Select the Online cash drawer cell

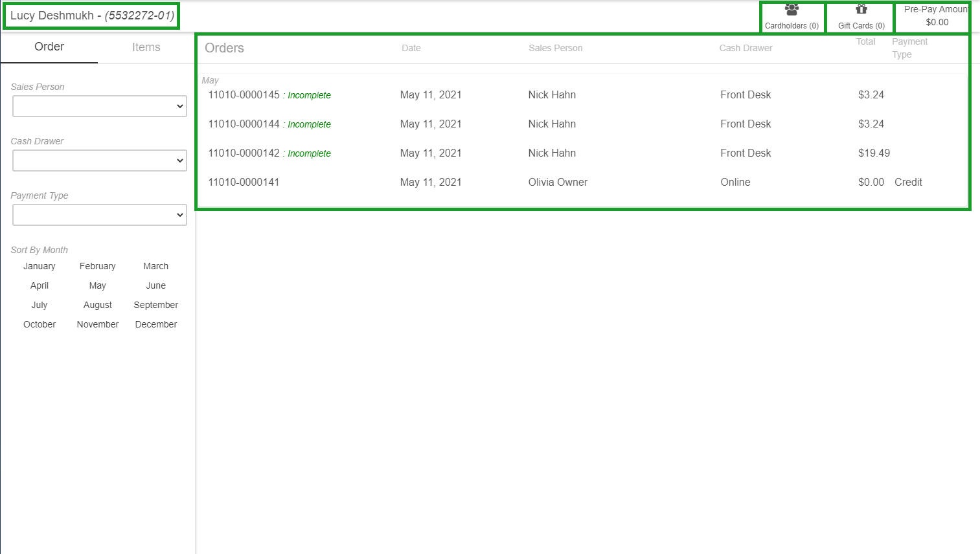click(x=735, y=182)
